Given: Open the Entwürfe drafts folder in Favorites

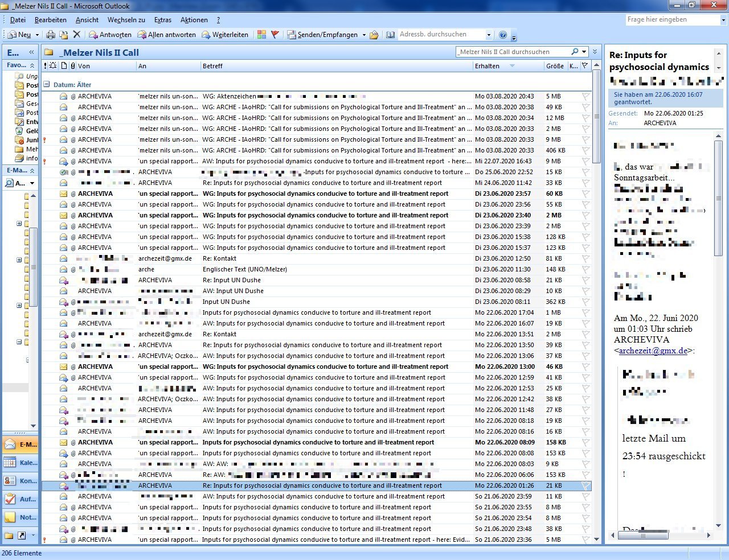Looking at the screenshot, I should click(27, 122).
